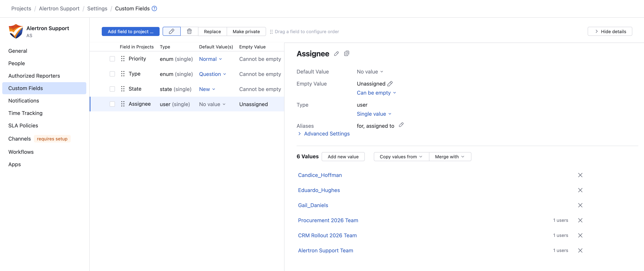Go to Alertron Support breadcrumb
Screen dimensions: 644x271
pos(59,8)
